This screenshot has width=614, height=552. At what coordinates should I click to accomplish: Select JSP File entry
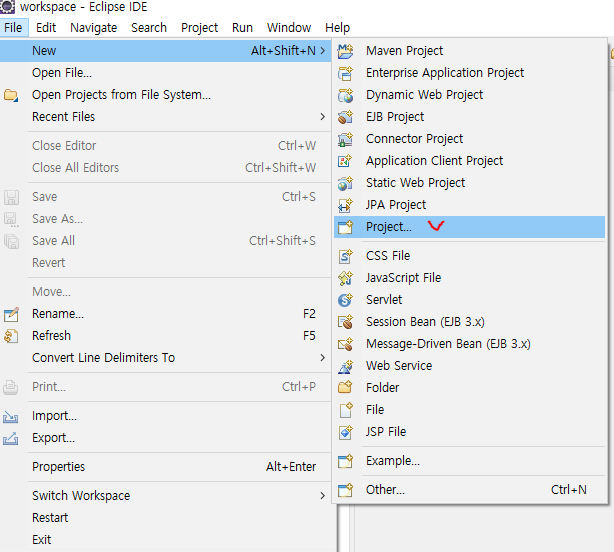point(470,432)
